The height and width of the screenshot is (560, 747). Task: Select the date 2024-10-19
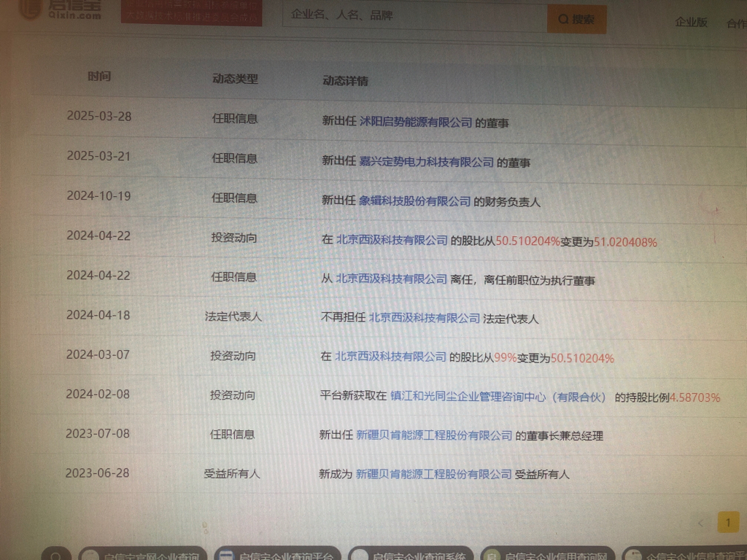click(98, 195)
